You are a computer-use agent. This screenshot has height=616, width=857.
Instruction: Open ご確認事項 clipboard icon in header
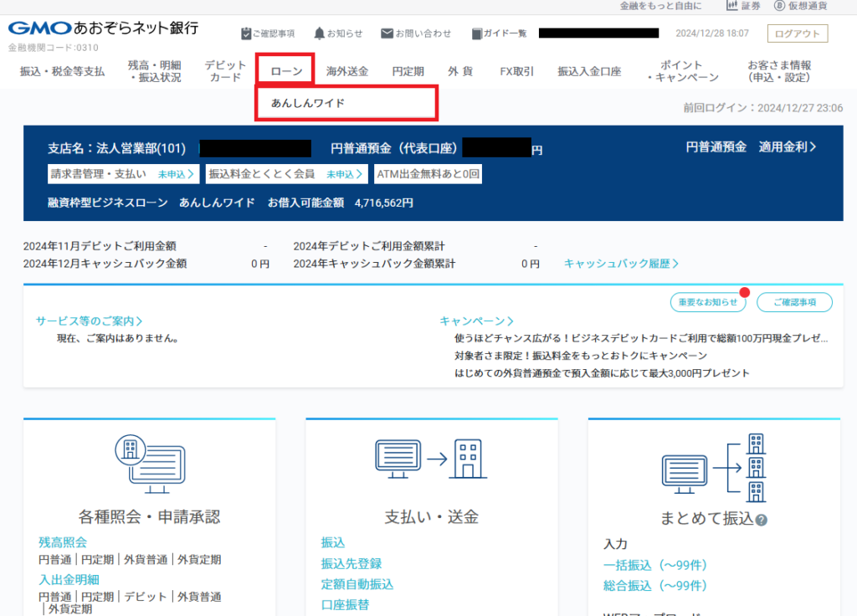coord(245,33)
